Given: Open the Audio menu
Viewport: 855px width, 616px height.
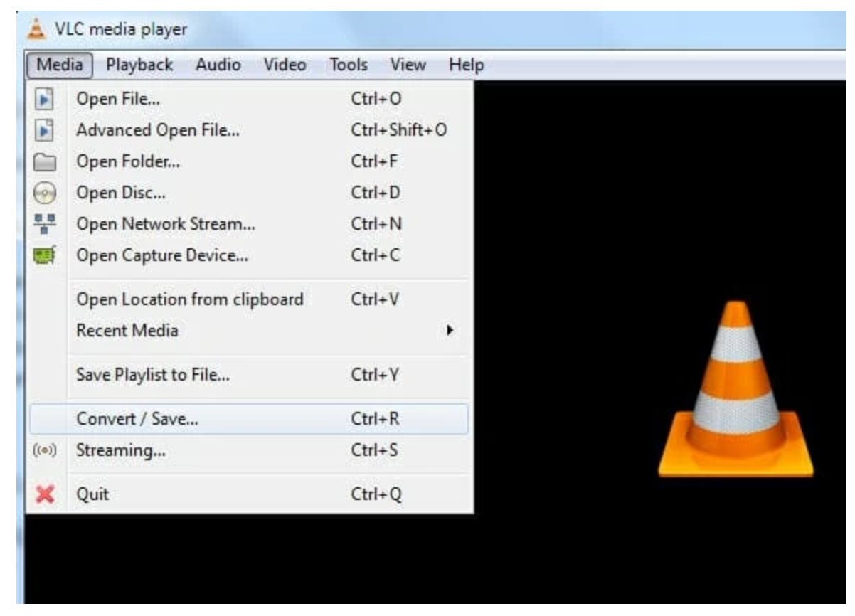Looking at the screenshot, I should click(x=218, y=65).
